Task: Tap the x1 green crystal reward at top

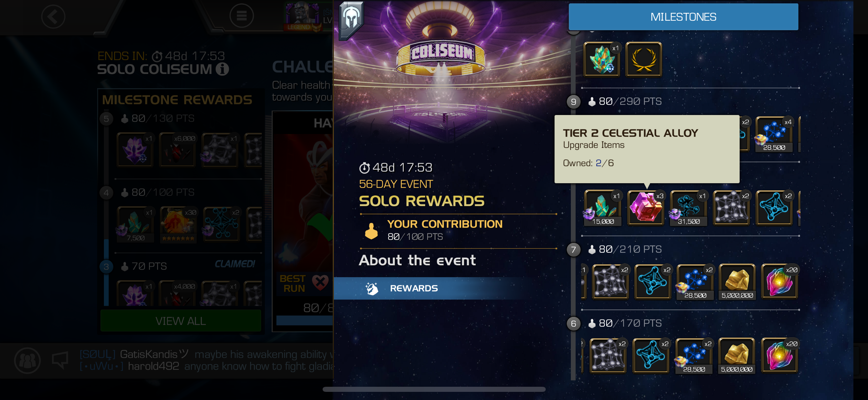Action: (x=601, y=60)
